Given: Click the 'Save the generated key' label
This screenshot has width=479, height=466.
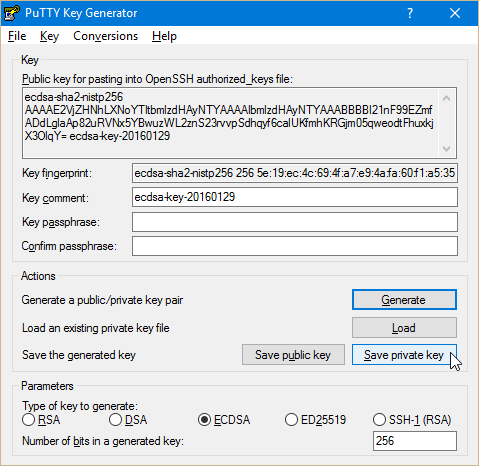Looking at the screenshot, I should tap(79, 355).
